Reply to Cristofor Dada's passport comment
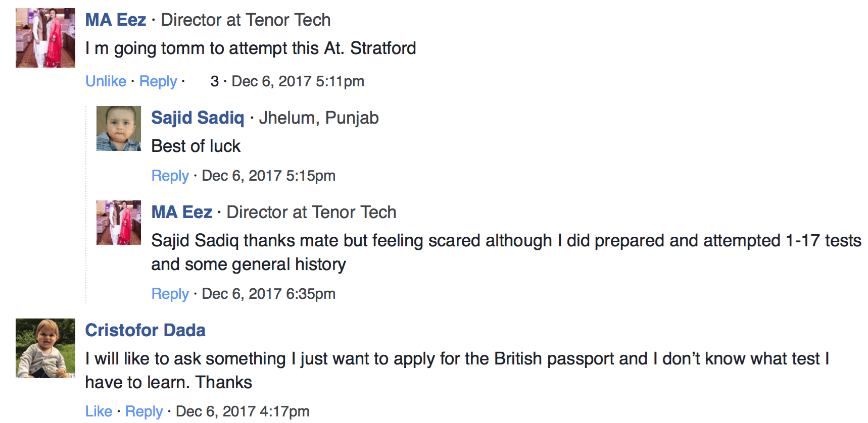 click(144, 411)
